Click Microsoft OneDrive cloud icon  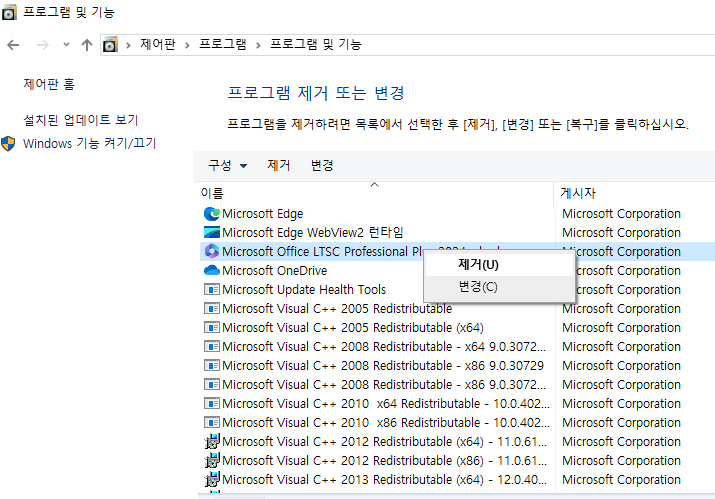pos(212,270)
